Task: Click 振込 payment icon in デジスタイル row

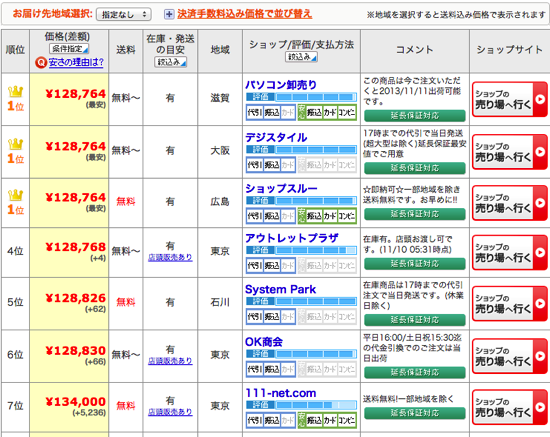Action: (272, 165)
